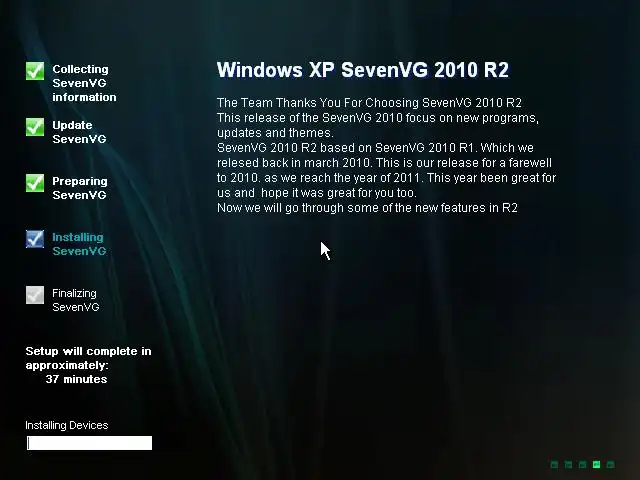Click the 37 minutes remaining estimate
The width and height of the screenshot is (640, 480).
76,379
